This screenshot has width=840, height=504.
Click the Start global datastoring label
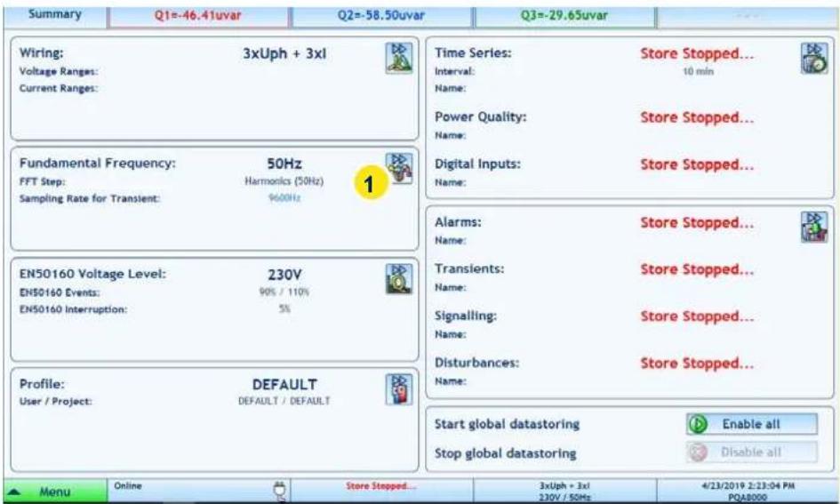pyautogui.click(x=507, y=424)
